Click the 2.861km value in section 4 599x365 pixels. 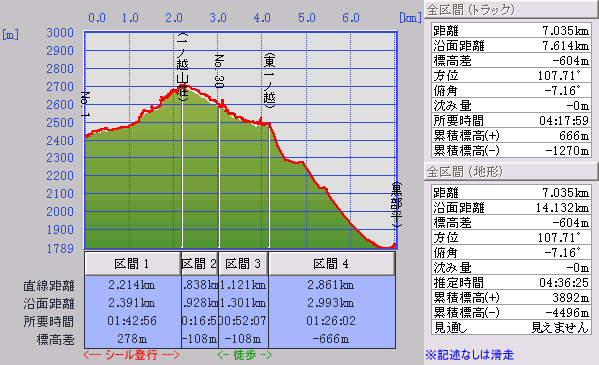coord(331,285)
